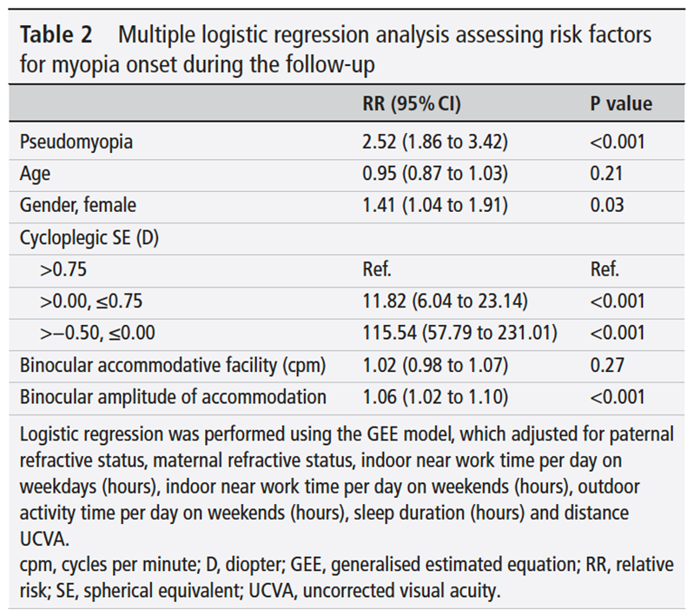The width and height of the screenshot is (700, 610).
Task: Select the "RR (95% CI)" column header
Action: [x=411, y=104]
